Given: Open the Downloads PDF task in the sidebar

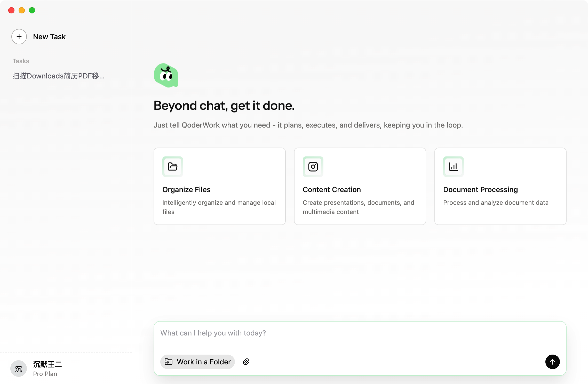Looking at the screenshot, I should 59,76.
